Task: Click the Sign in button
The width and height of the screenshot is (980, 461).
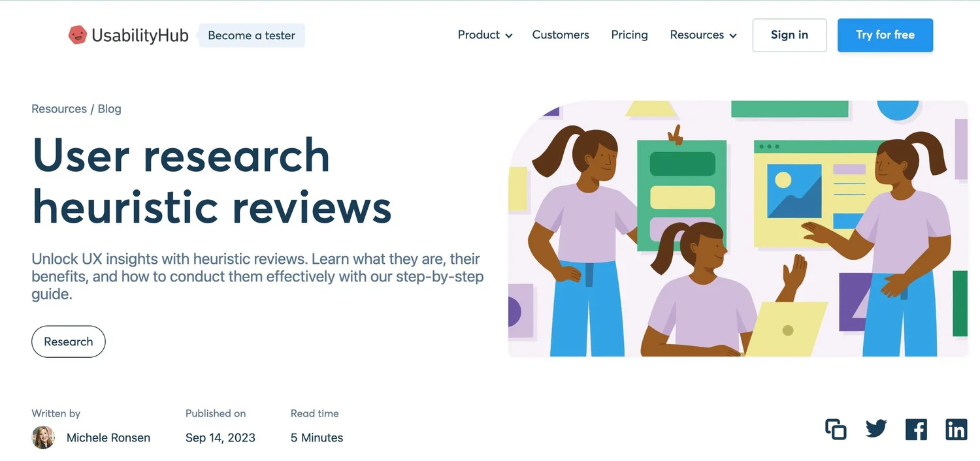Action: [789, 35]
